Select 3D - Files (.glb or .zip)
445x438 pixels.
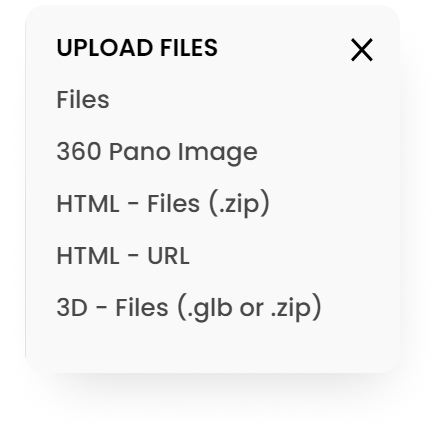click(x=189, y=308)
